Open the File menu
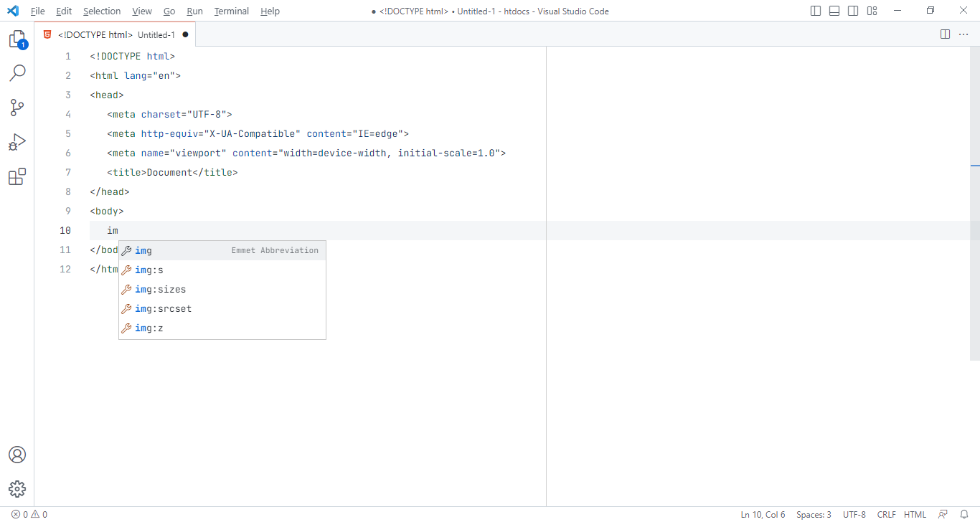This screenshot has width=980, height=522. click(38, 11)
